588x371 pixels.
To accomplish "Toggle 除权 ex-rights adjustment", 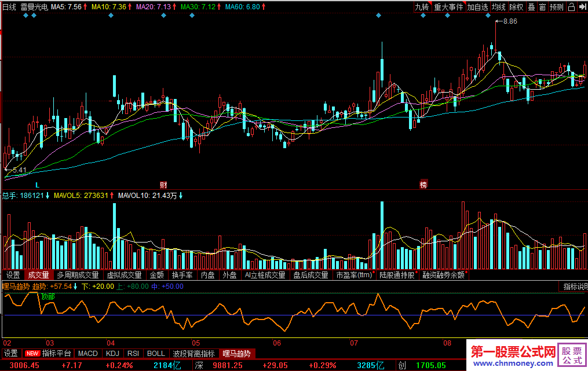I will 516,7.
